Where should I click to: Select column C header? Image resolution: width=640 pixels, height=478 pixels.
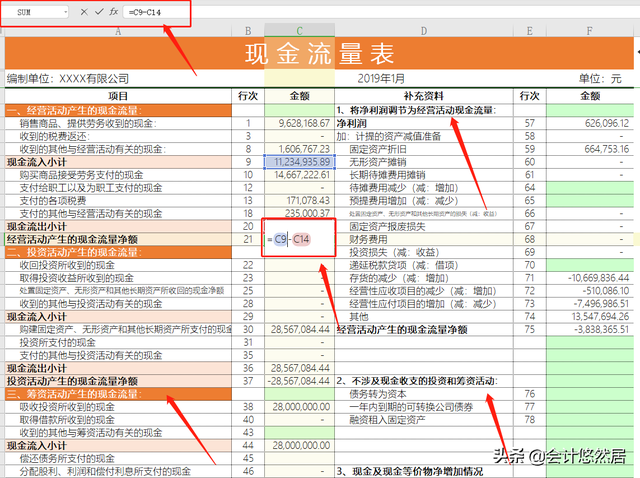coord(299,31)
